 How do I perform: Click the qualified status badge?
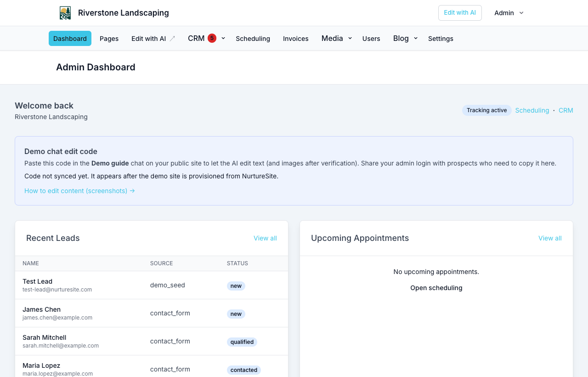coord(242,342)
